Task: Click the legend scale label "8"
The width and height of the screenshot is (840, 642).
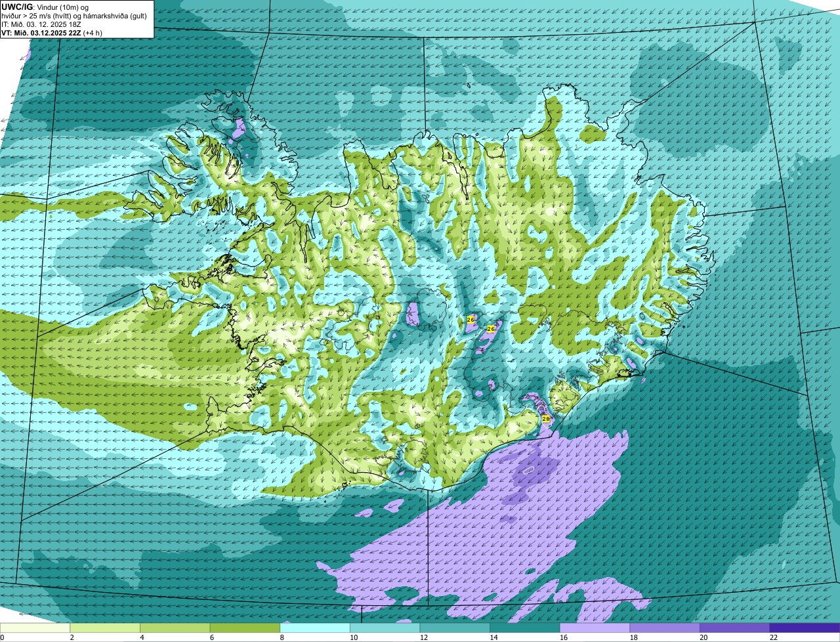Action: pos(282,637)
